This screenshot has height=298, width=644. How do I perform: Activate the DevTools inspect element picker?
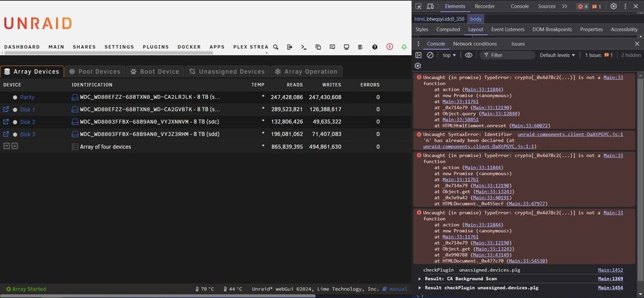click(x=418, y=6)
